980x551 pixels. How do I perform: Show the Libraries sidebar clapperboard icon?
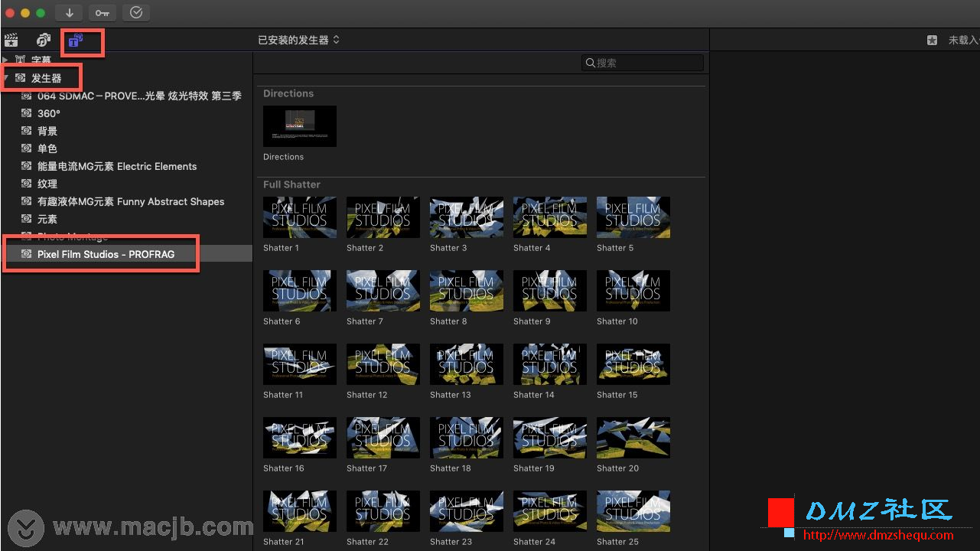coord(11,40)
